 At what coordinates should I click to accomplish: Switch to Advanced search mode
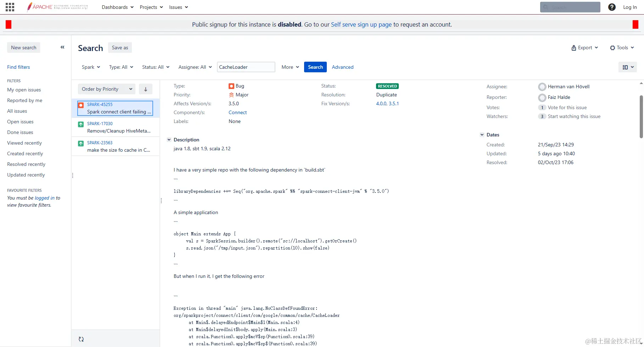343,67
